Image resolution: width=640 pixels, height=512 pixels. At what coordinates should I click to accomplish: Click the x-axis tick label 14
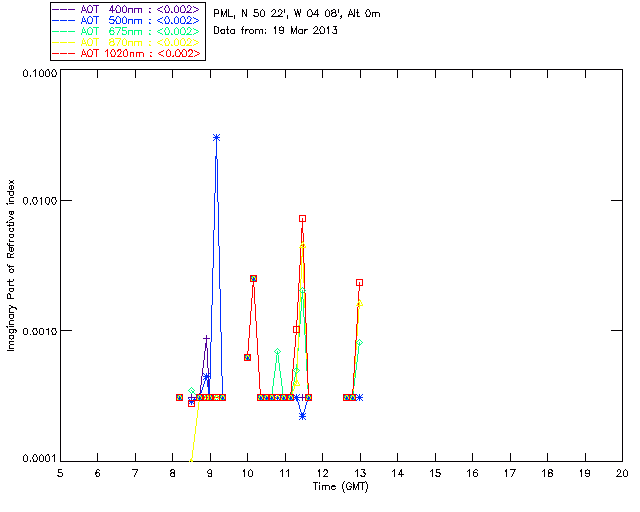click(x=398, y=473)
